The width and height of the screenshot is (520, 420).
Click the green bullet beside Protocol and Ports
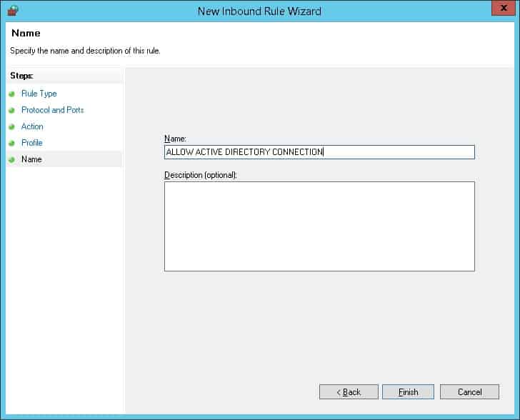pos(12,111)
